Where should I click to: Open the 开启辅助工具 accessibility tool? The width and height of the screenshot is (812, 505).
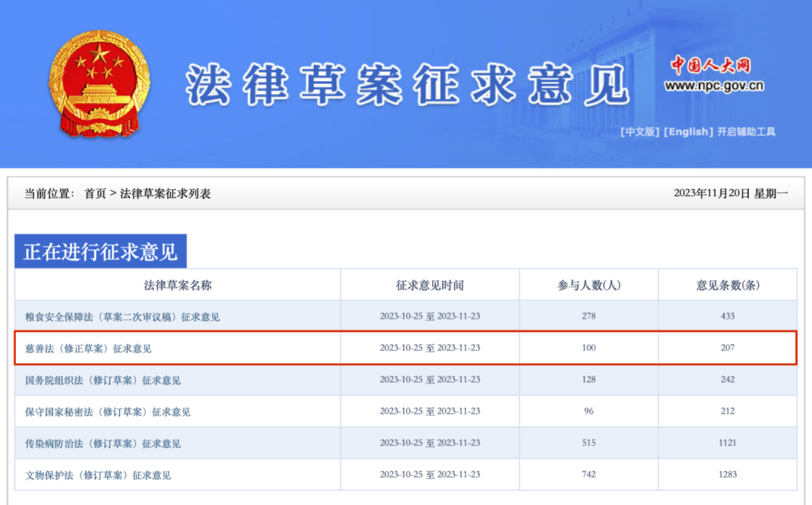point(746,132)
